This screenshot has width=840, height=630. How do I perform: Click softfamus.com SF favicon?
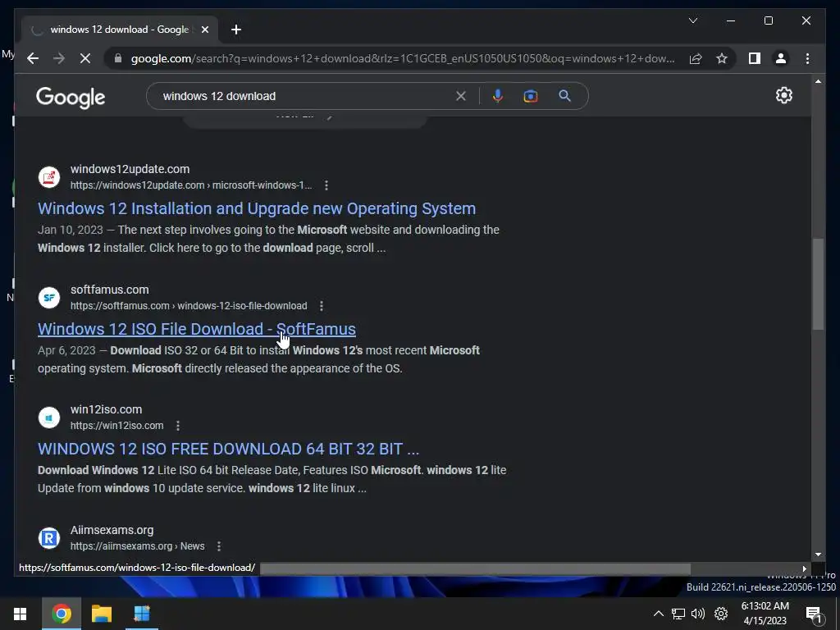(48, 297)
